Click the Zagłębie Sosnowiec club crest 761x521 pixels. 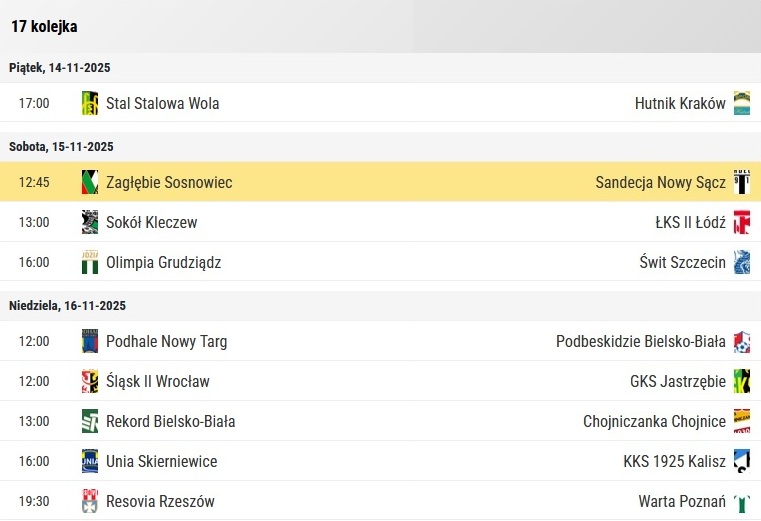90,182
